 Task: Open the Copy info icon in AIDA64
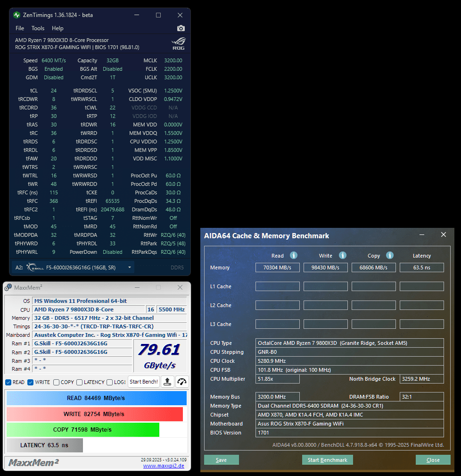point(390,255)
